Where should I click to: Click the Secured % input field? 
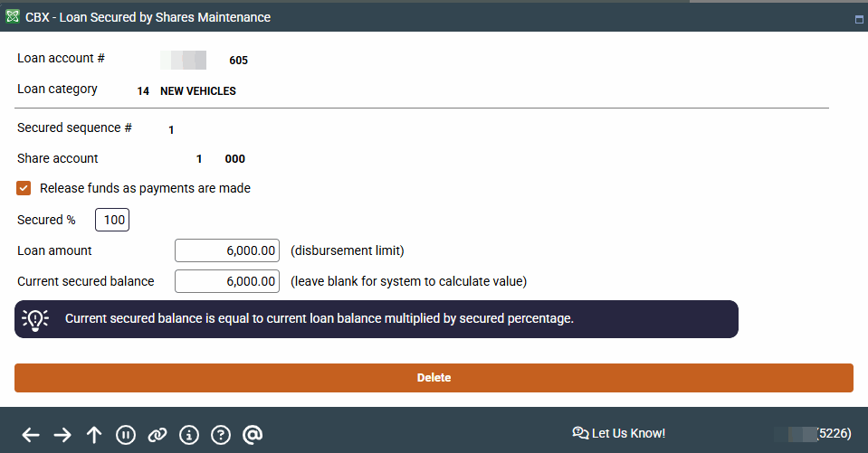pos(112,220)
